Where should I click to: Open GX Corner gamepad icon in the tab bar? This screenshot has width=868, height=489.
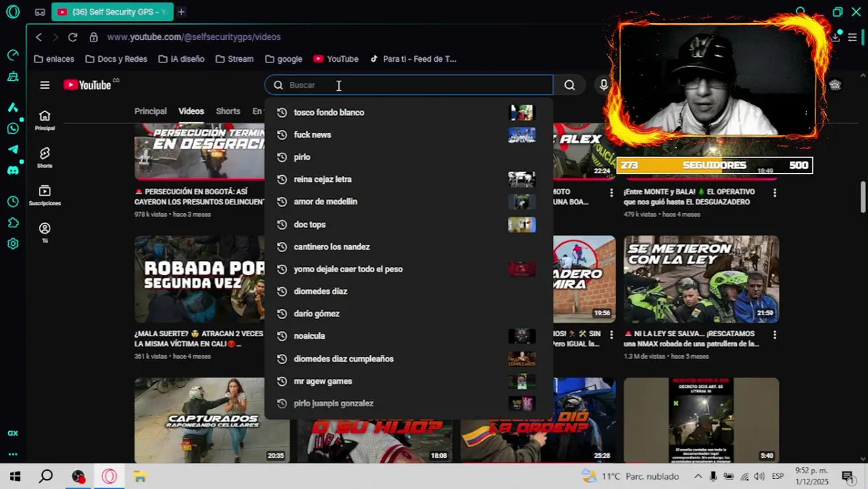pos(40,12)
